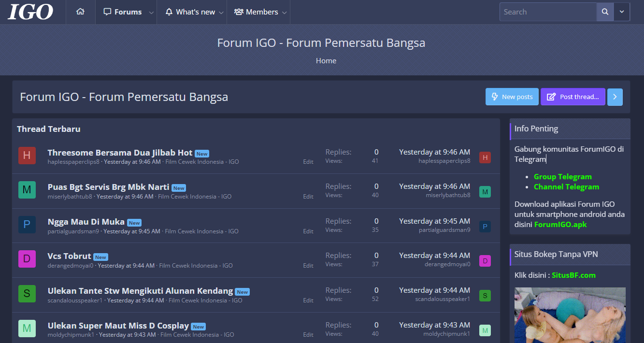Screen dimensions: 644x343
Task: Open the large D avatar of derangedmoyai0
Action: pos(27,259)
